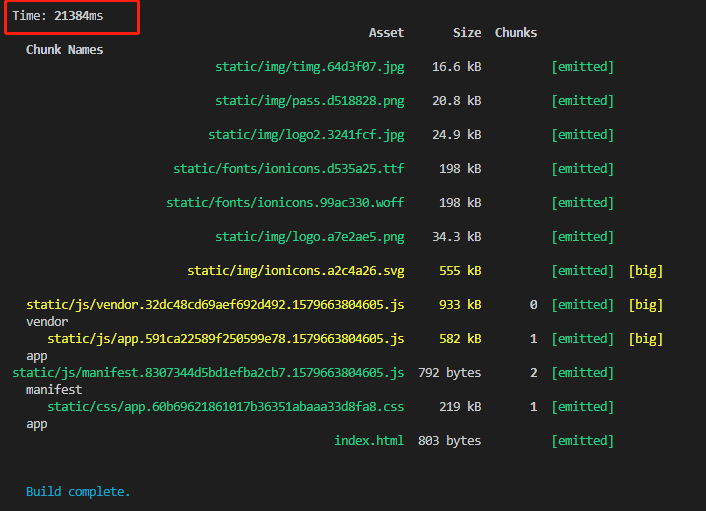Select static/fonts/ionicons.d535a25.ttf asset path
The height and width of the screenshot is (511, 706).
289,169
